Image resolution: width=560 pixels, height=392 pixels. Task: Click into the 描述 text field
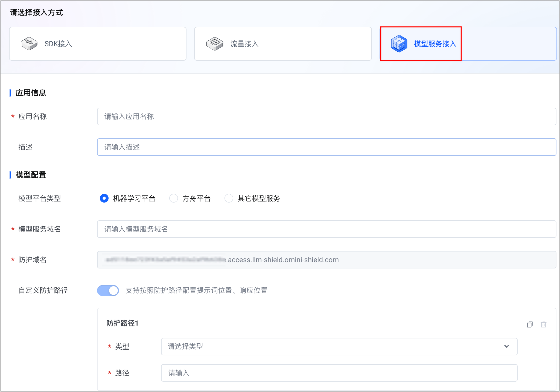coord(326,147)
